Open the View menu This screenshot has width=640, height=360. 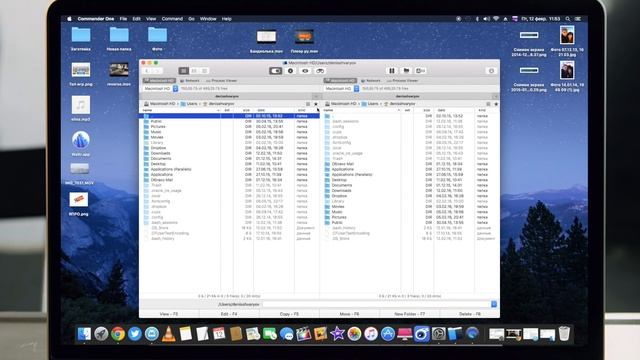point(151,19)
